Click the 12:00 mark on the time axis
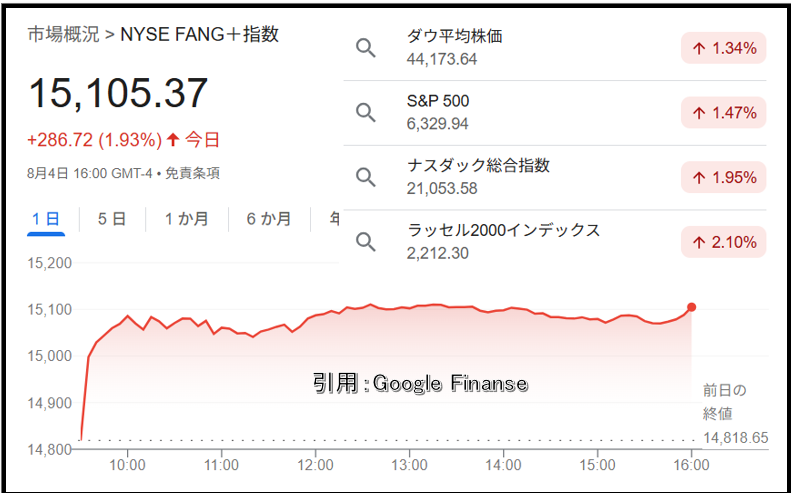The height and width of the screenshot is (493, 791). click(315, 465)
